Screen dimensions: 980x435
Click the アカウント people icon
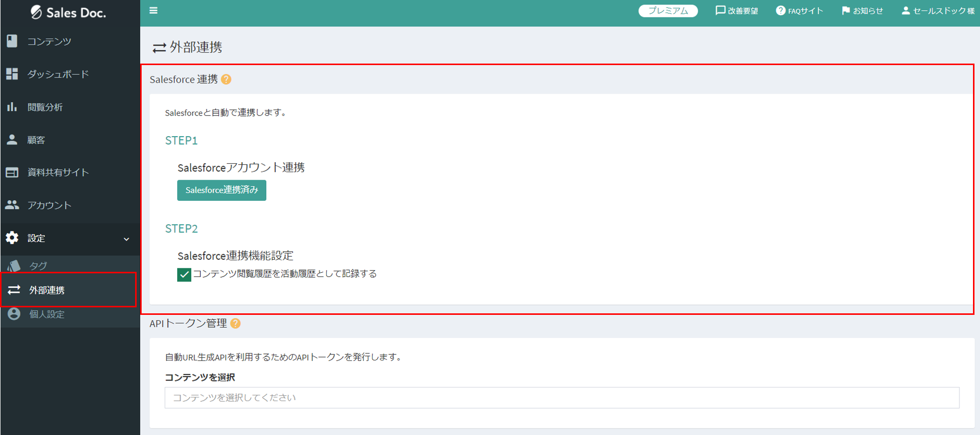(12, 205)
